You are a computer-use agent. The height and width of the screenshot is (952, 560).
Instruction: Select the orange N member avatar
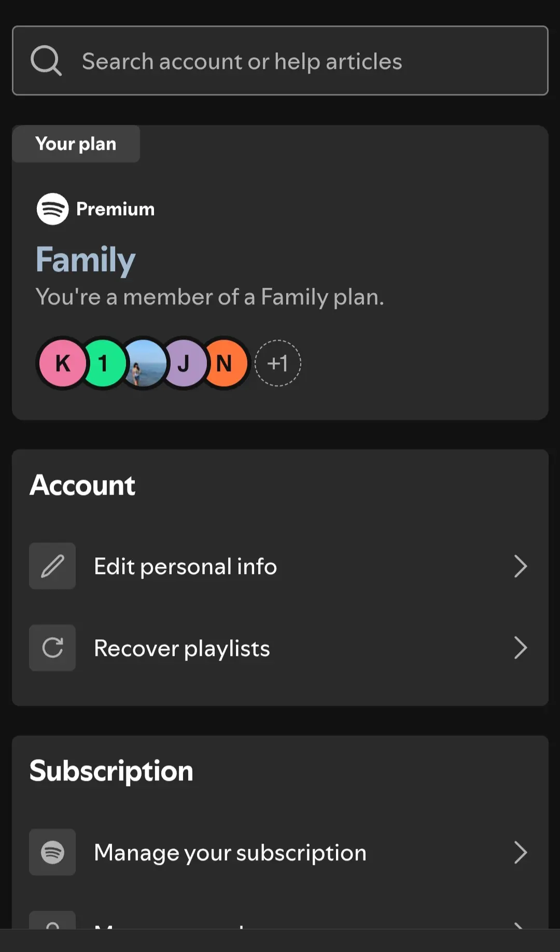click(225, 363)
